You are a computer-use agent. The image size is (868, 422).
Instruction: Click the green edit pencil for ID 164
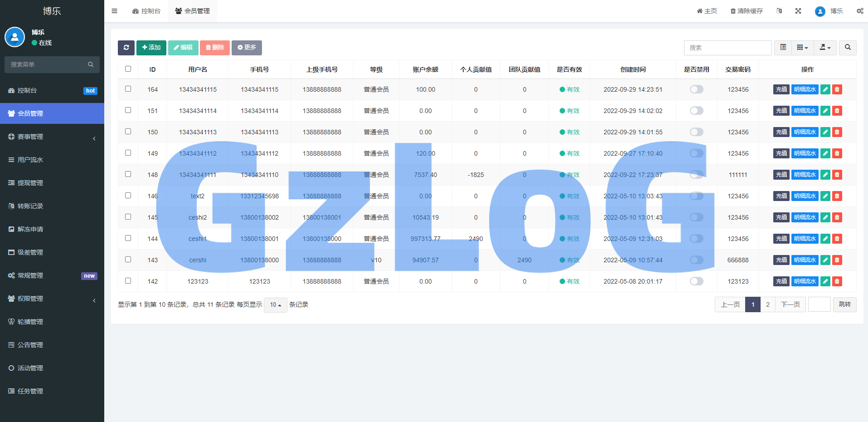click(825, 89)
